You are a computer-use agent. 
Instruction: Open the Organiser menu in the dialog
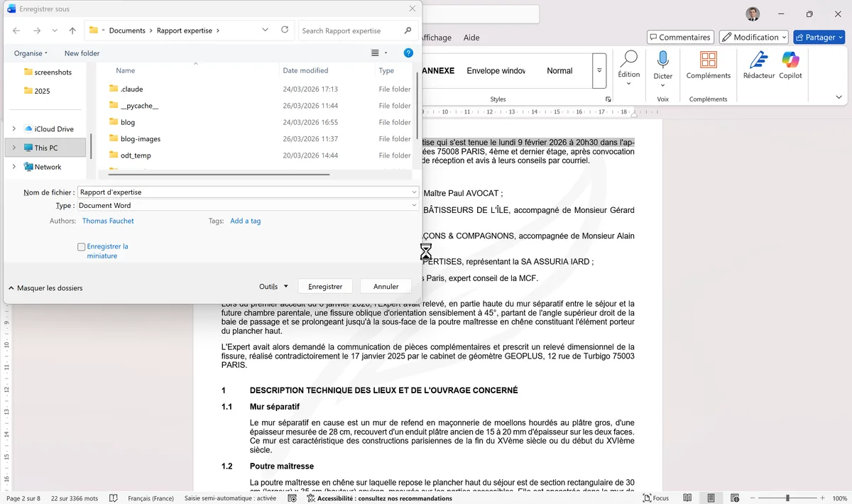(x=30, y=53)
